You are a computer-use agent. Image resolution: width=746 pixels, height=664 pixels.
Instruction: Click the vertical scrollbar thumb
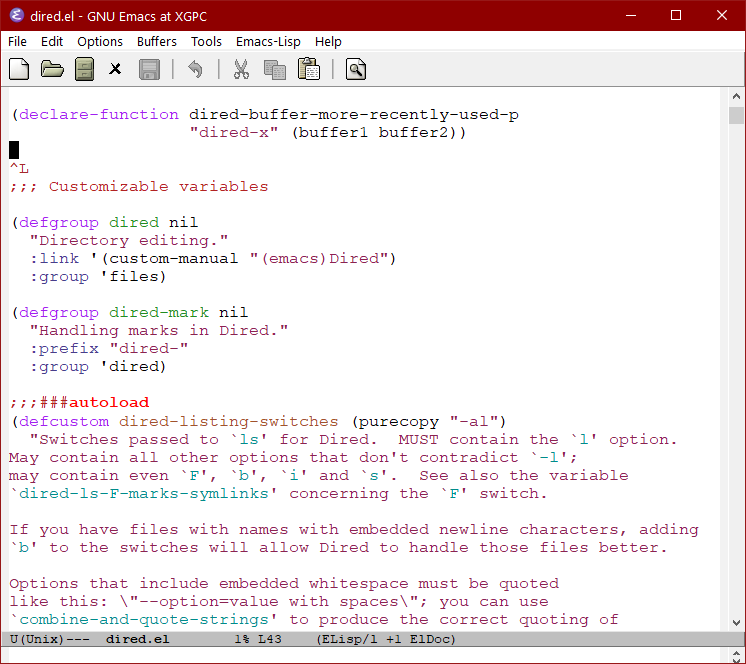pyautogui.click(x=736, y=116)
